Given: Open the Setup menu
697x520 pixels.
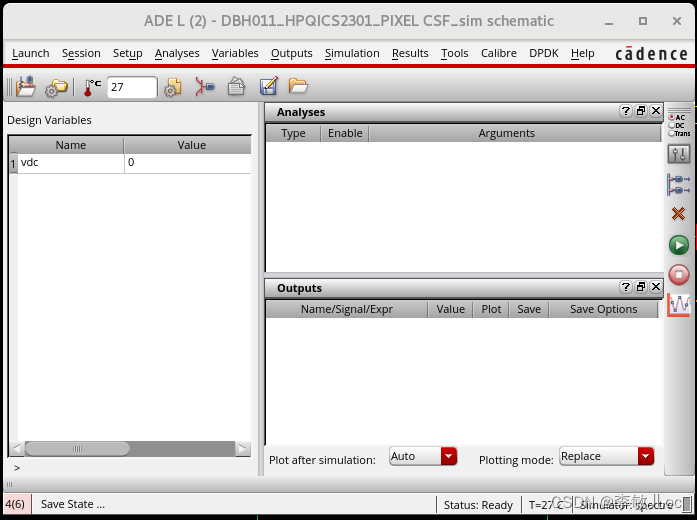Looking at the screenshot, I should coord(128,53).
